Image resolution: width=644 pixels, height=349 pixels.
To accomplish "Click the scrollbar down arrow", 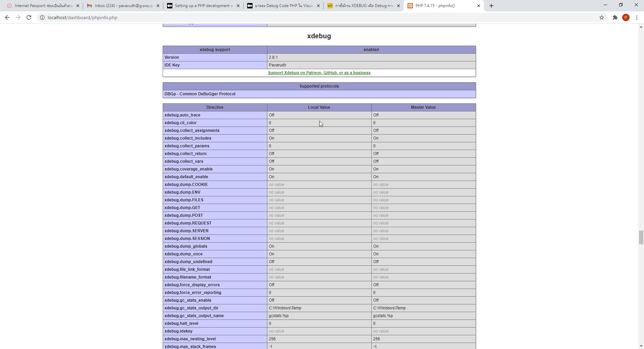I will pos(641,346).
